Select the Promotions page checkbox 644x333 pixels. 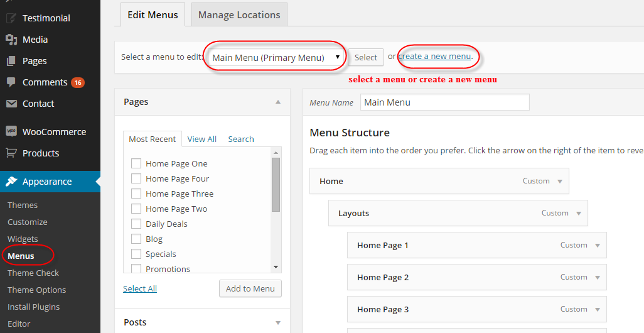tap(136, 269)
